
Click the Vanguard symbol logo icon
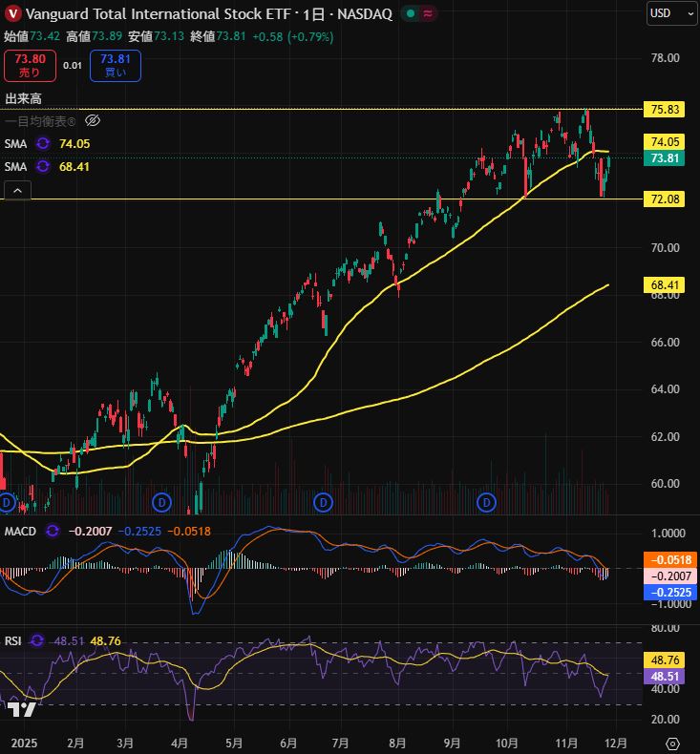tap(12, 14)
